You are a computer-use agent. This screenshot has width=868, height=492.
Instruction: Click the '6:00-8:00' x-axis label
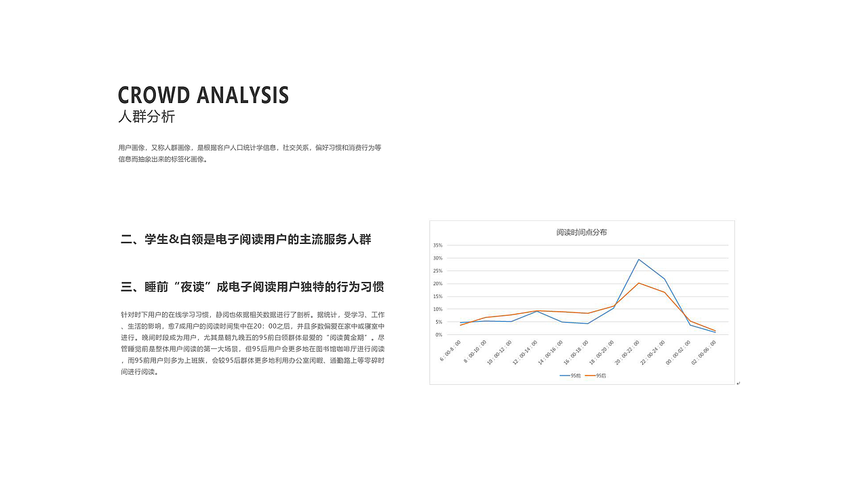click(x=451, y=350)
